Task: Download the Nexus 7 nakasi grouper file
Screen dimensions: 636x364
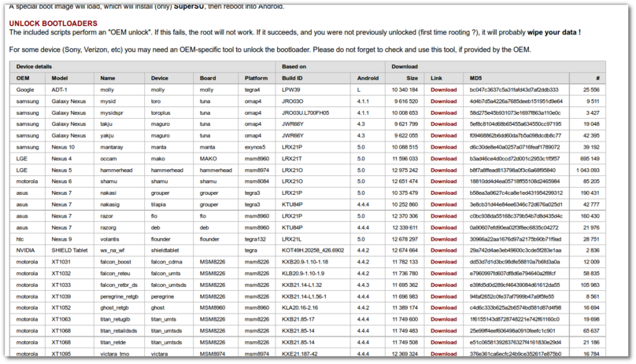Action: (443, 193)
